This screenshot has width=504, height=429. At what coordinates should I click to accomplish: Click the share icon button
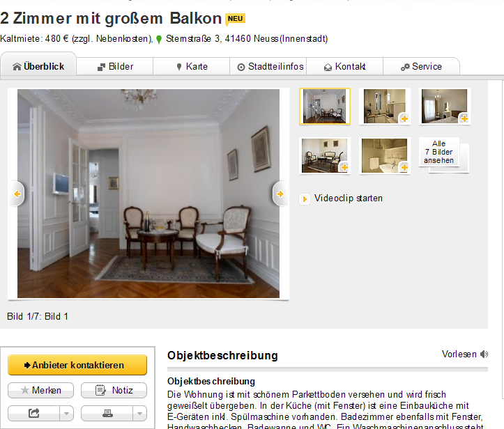33,413
